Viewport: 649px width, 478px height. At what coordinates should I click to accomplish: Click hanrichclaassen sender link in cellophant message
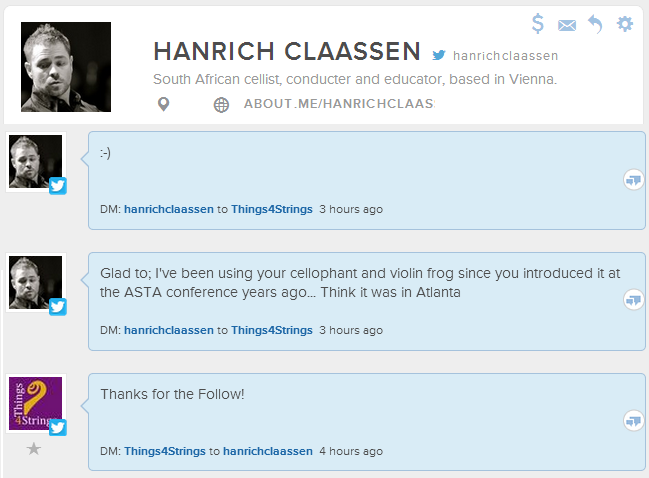pos(169,330)
